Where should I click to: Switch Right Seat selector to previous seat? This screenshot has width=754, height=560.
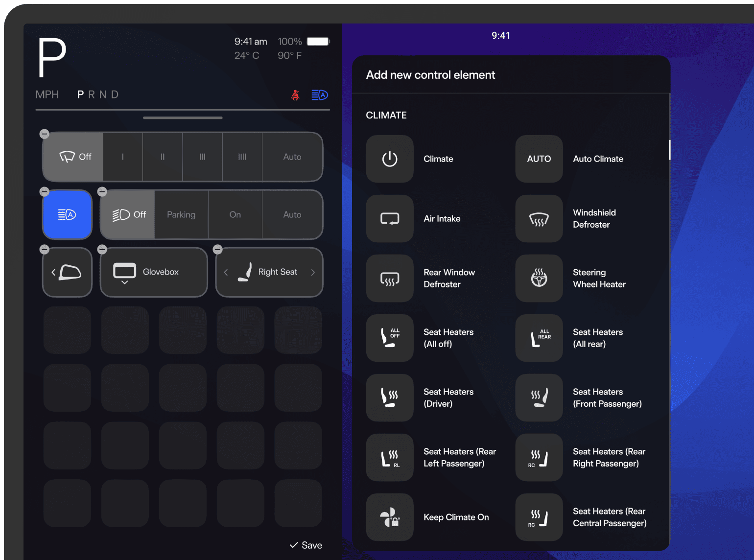(x=226, y=272)
